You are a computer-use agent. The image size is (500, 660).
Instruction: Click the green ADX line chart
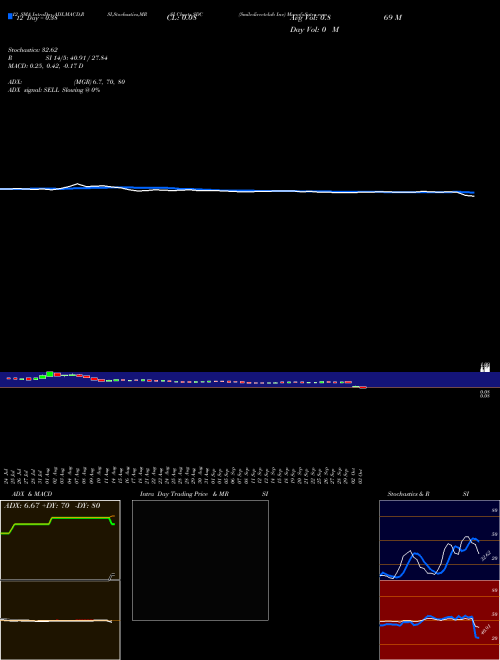[x=58, y=525]
